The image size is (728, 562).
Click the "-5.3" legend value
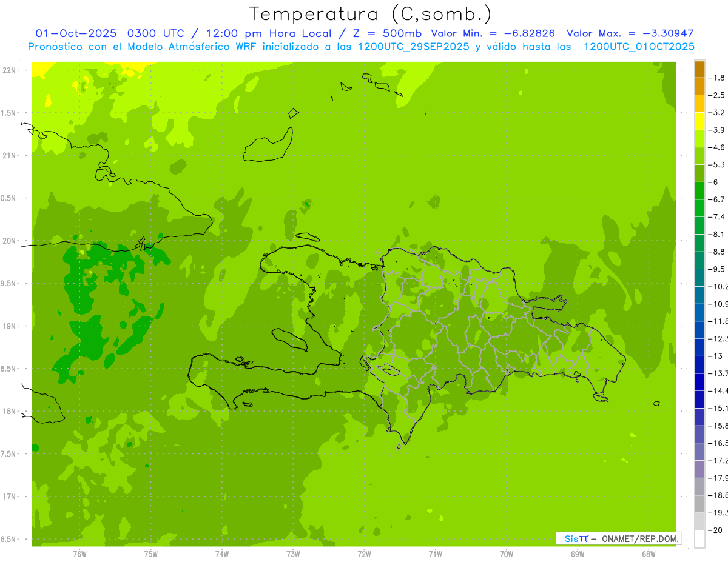pyautogui.click(x=716, y=165)
